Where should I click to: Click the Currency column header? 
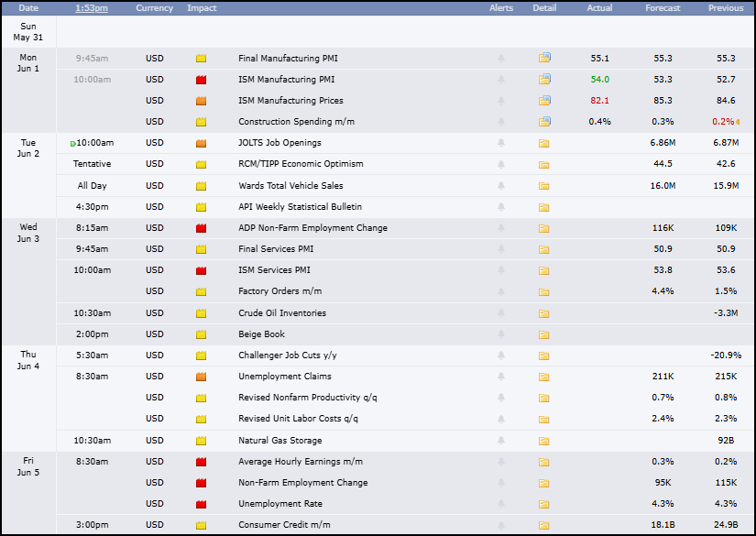click(x=154, y=8)
